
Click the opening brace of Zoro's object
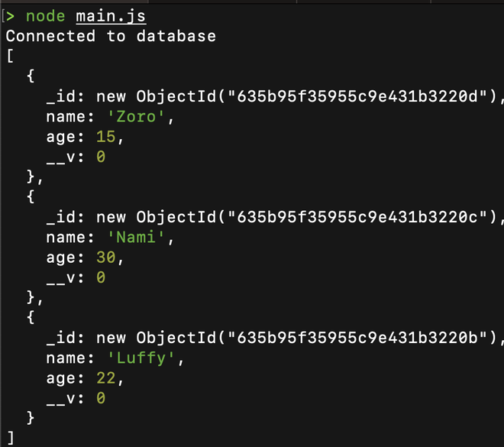click(x=31, y=76)
